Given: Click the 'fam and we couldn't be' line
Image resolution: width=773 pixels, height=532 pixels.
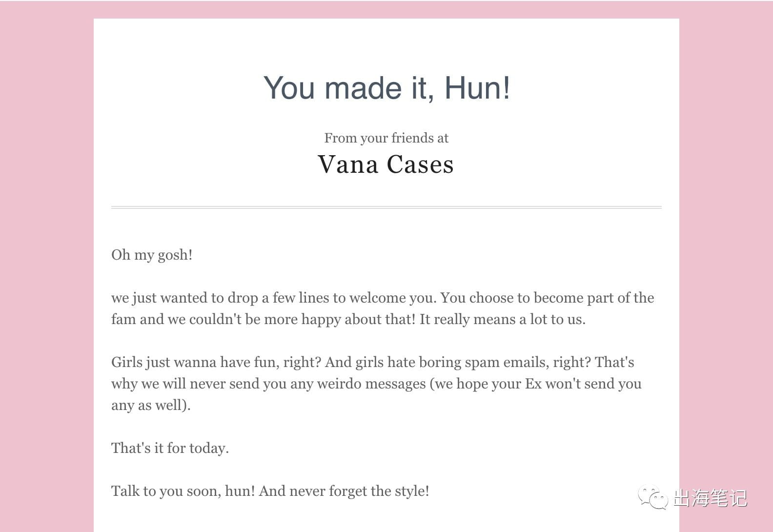Looking at the screenshot, I should click(348, 319).
